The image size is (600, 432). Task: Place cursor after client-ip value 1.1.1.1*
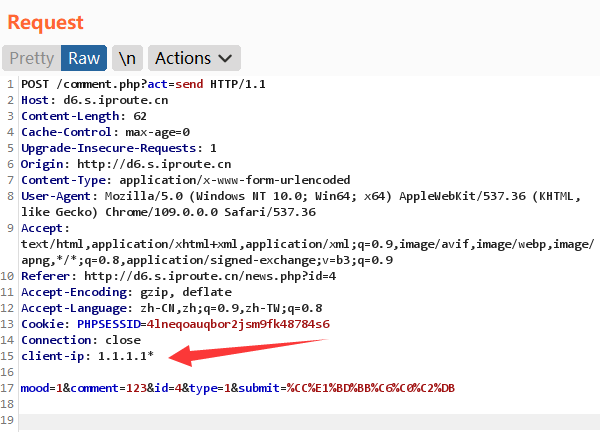pos(155,356)
